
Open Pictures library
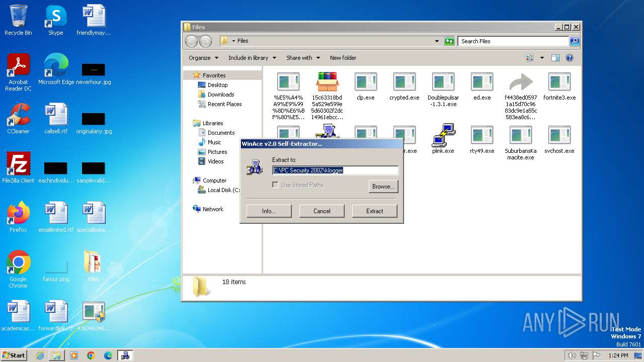(x=217, y=152)
